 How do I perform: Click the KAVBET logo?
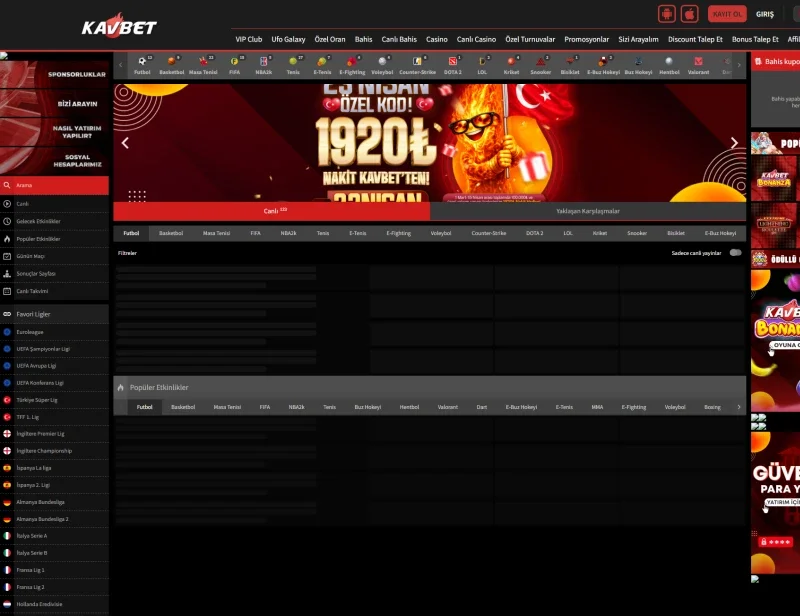(119, 26)
